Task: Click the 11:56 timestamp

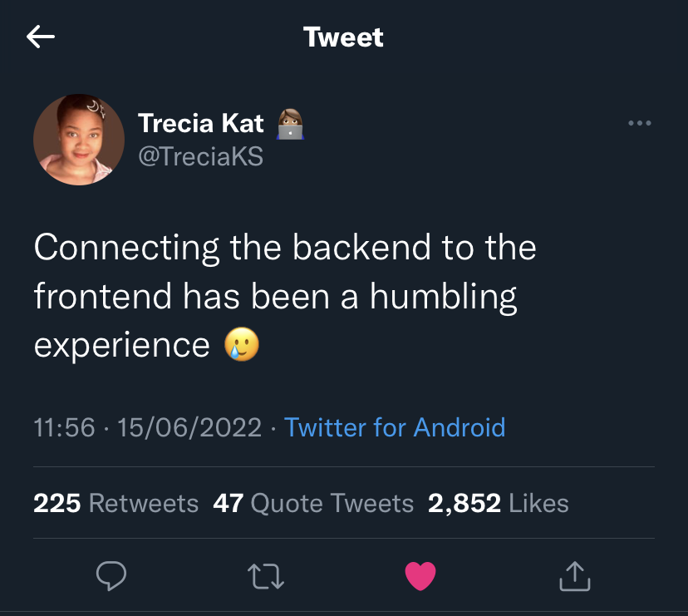Action: click(x=64, y=427)
